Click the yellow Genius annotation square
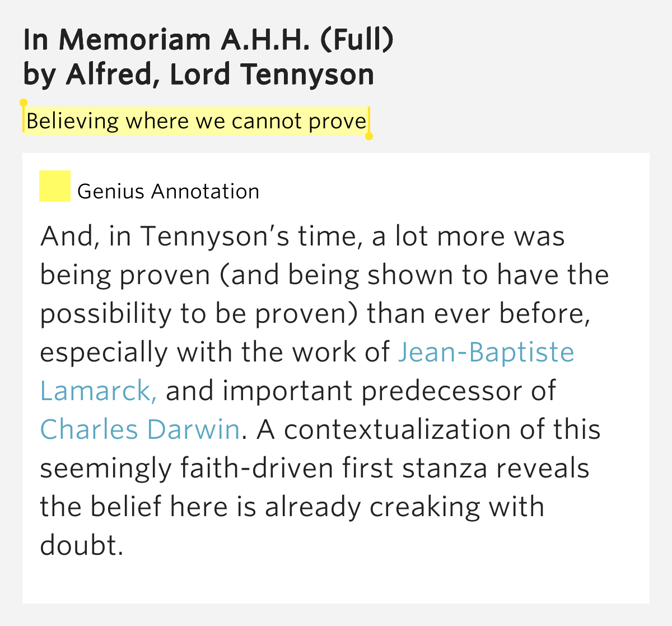This screenshot has width=672, height=626. [x=55, y=186]
